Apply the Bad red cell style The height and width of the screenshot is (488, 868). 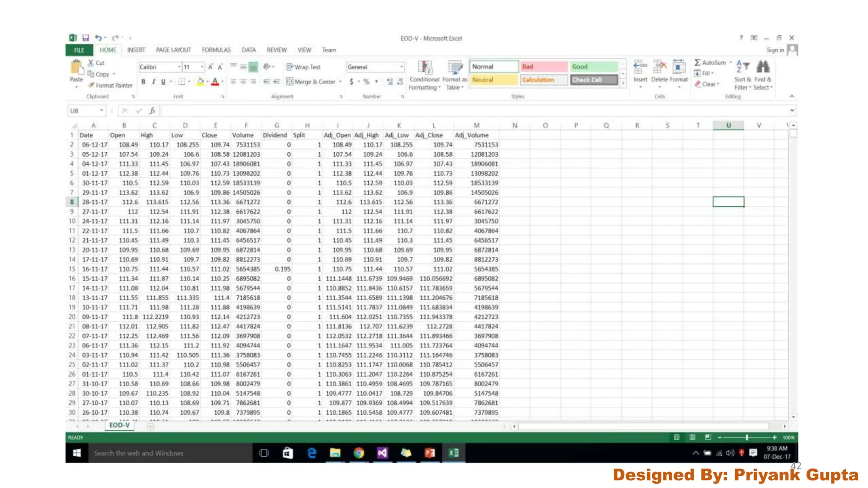[544, 67]
